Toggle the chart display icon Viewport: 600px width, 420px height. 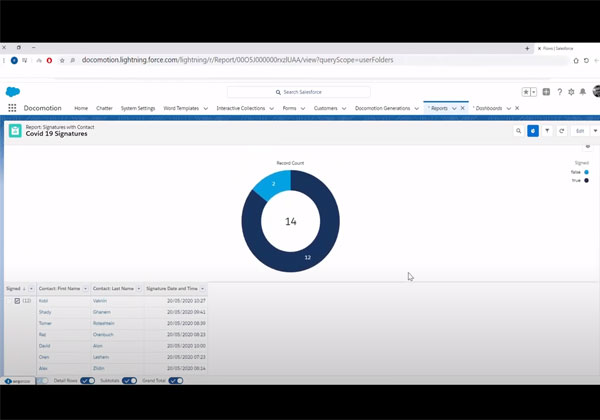click(x=533, y=131)
